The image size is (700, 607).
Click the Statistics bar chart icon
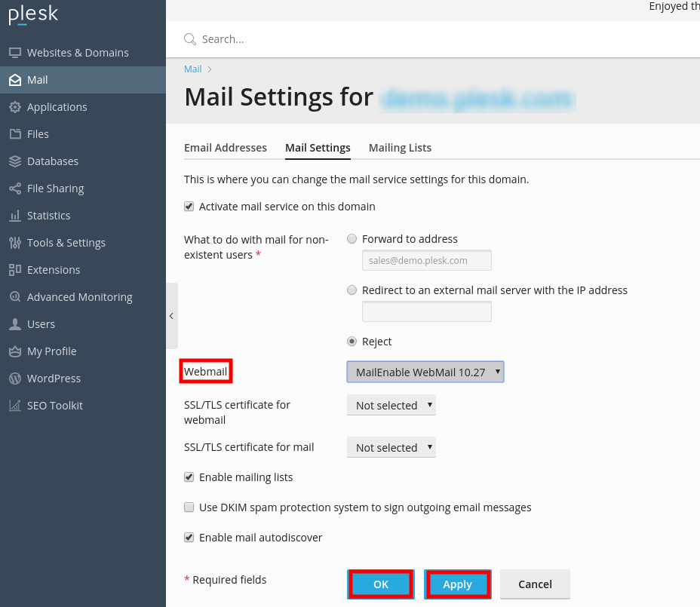point(15,216)
